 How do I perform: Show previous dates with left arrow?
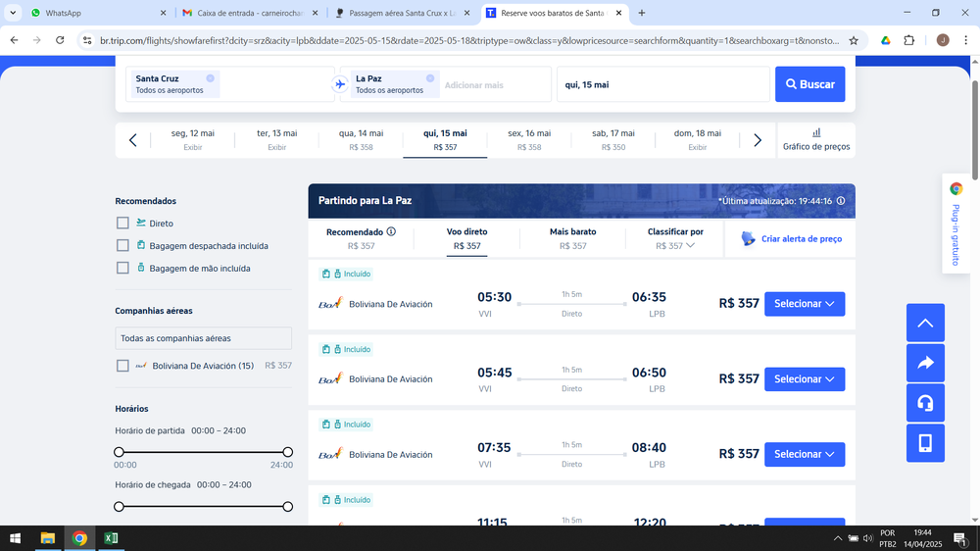tap(133, 140)
